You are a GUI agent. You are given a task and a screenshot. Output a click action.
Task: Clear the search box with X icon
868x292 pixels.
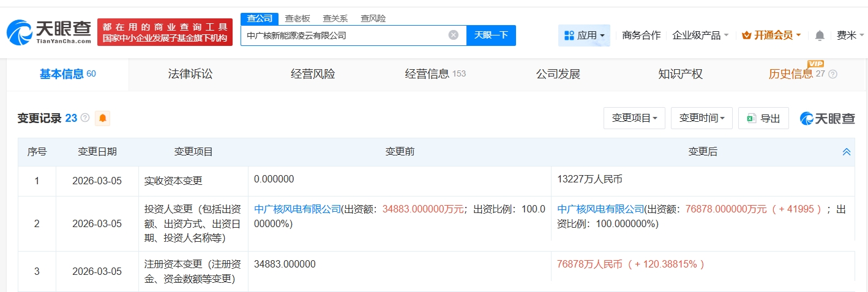pyautogui.click(x=454, y=36)
